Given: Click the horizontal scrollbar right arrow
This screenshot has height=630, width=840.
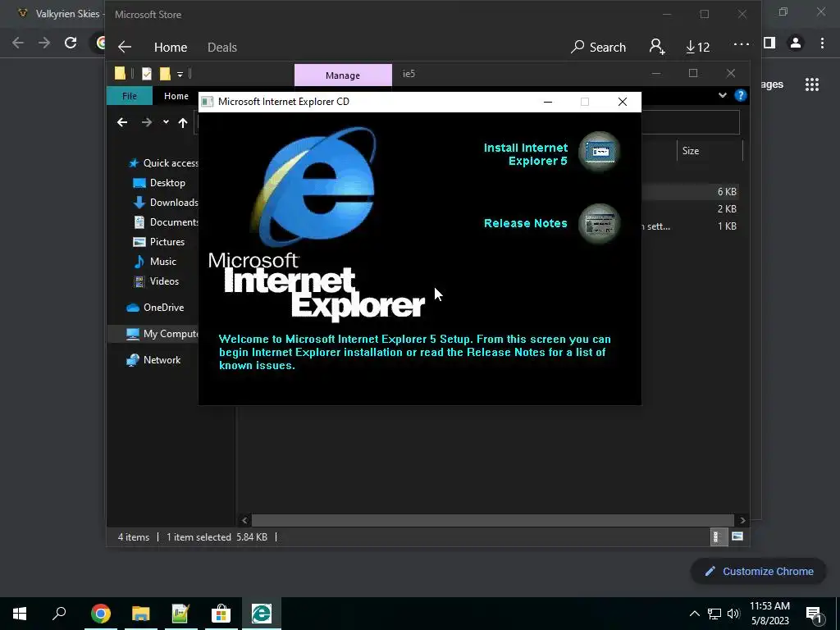Looking at the screenshot, I should point(742,520).
